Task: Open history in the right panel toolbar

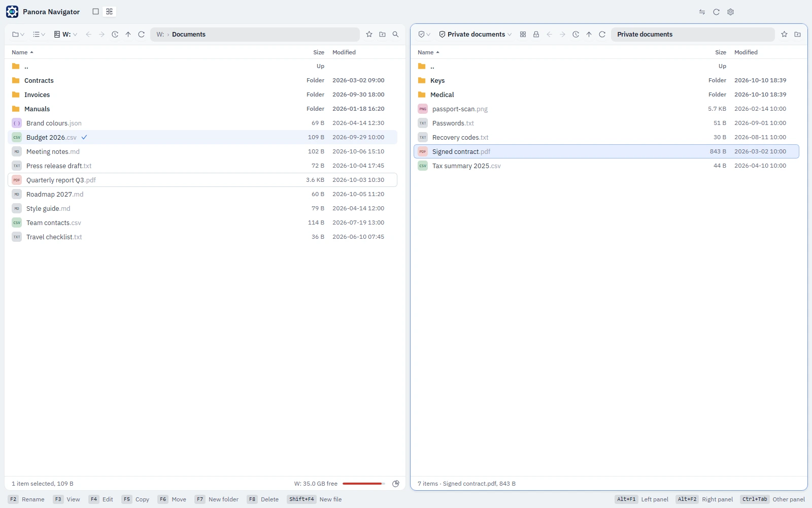Action: tap(576, 35)
